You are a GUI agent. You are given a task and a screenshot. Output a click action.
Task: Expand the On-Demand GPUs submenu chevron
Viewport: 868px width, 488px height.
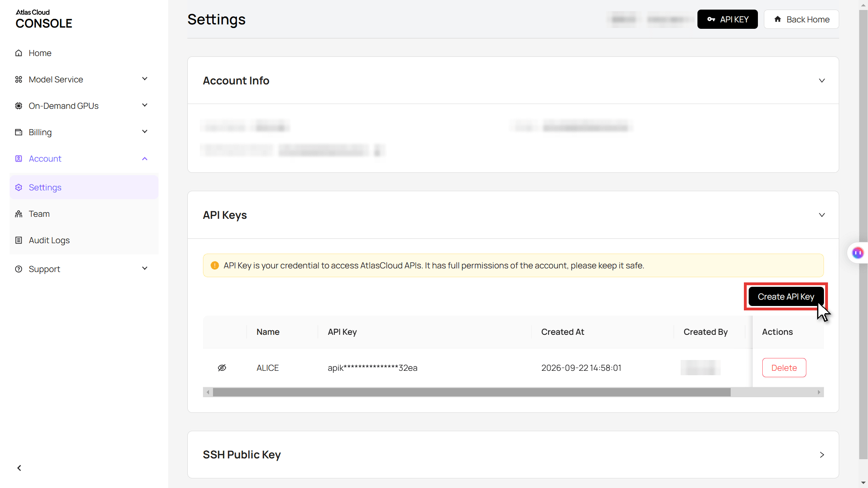[x=145, y=106]
